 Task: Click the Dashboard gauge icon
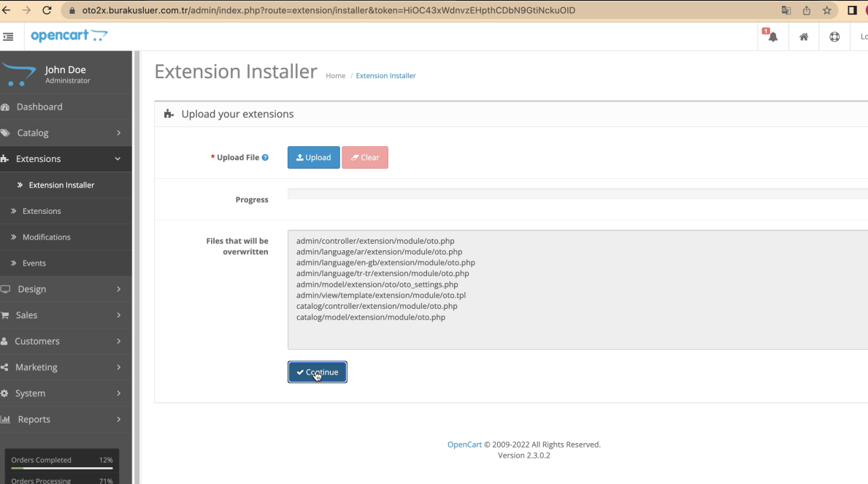(6, 107)
